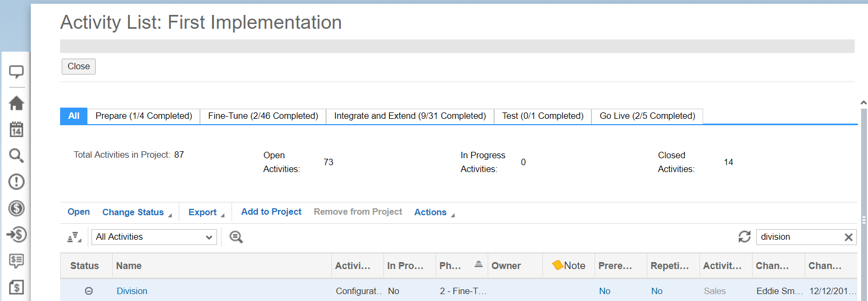Click the search field containing division
Image resolution: width=868 pixels, height=301 pixels.
[798, 237]
